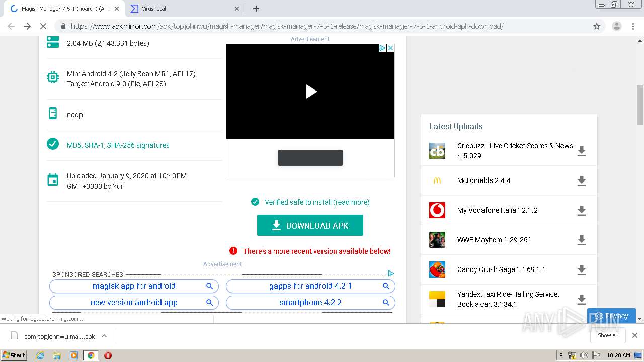The height and width of the screenshot is (362, 644).
Task: Open Candy Crush Saga 1.169.1.1 listing
Action: pos(502,269)
